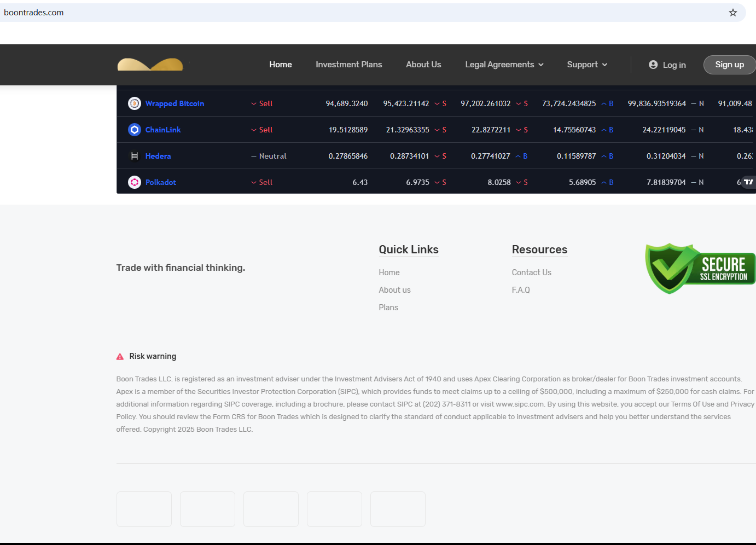Click the red Risk warning triangle icon
Image resolution: width=756 pixels, height=545 pixels.
coord(120,357)
